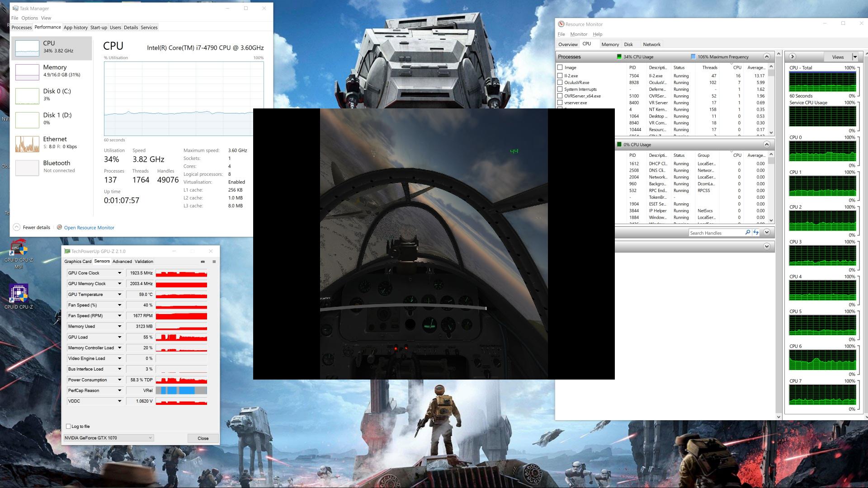Click the Search Handles magnifier icon

(747, 233)
